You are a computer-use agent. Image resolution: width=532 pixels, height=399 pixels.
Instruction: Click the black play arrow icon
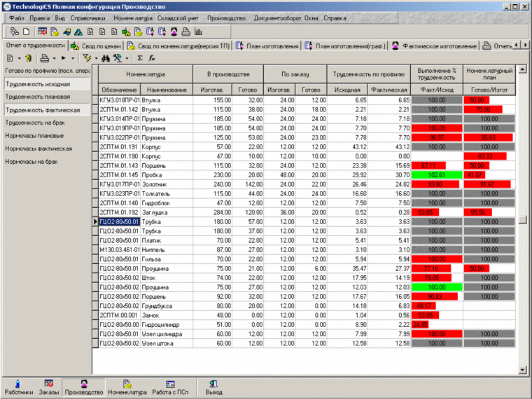click(64, 58)
